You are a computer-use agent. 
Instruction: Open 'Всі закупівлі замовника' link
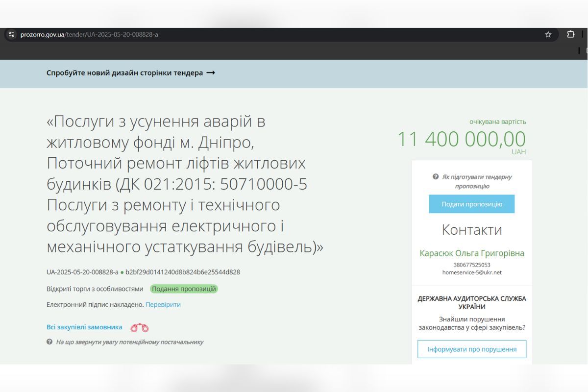tap(84, 327)
